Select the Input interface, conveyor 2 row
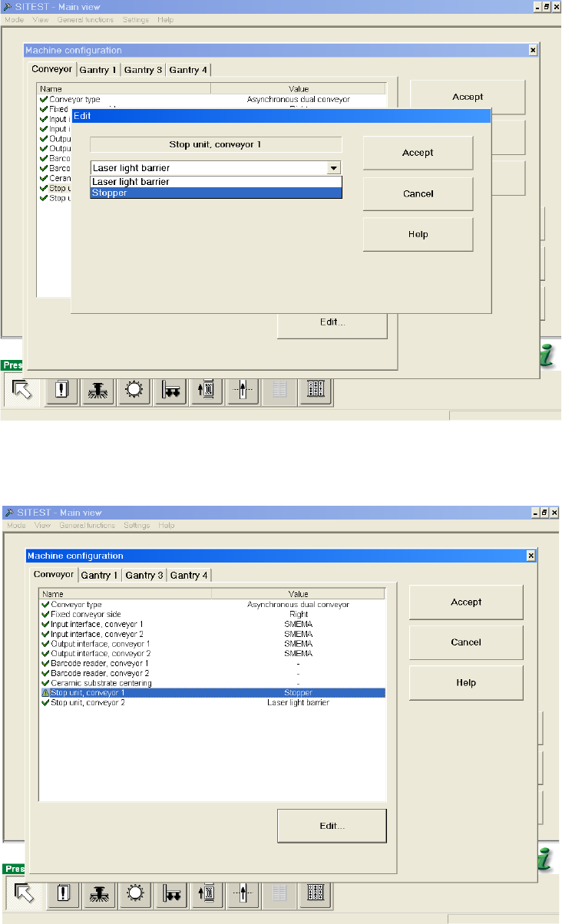The height and width of the screenshot is (924, 562). (212, 634)
